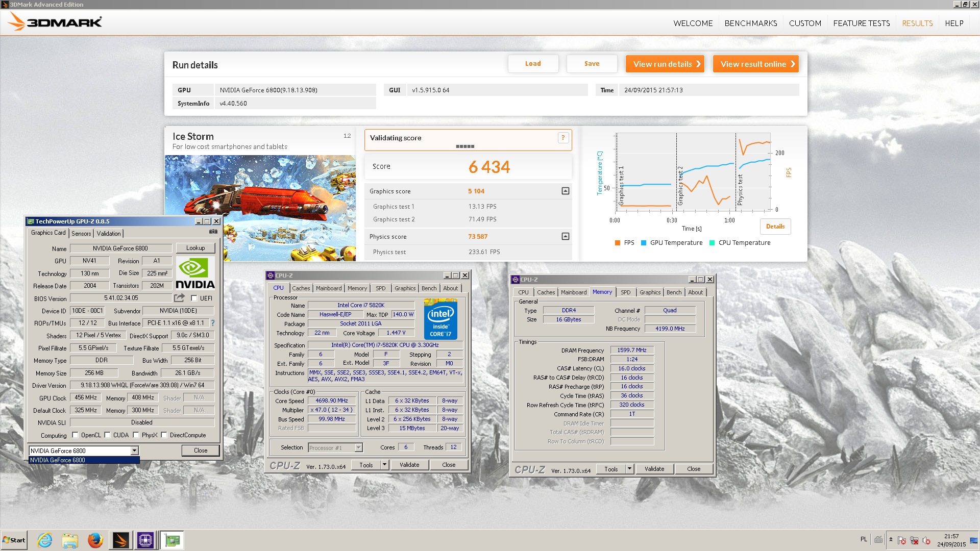
Task: Click the Save button
Action: [592, 64]
